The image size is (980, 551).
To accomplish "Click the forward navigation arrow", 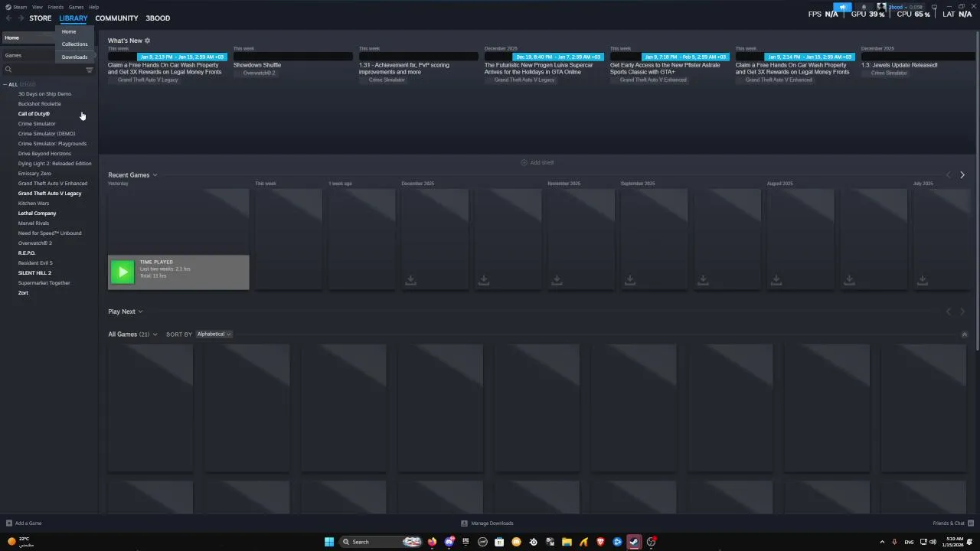I will 21,18.
